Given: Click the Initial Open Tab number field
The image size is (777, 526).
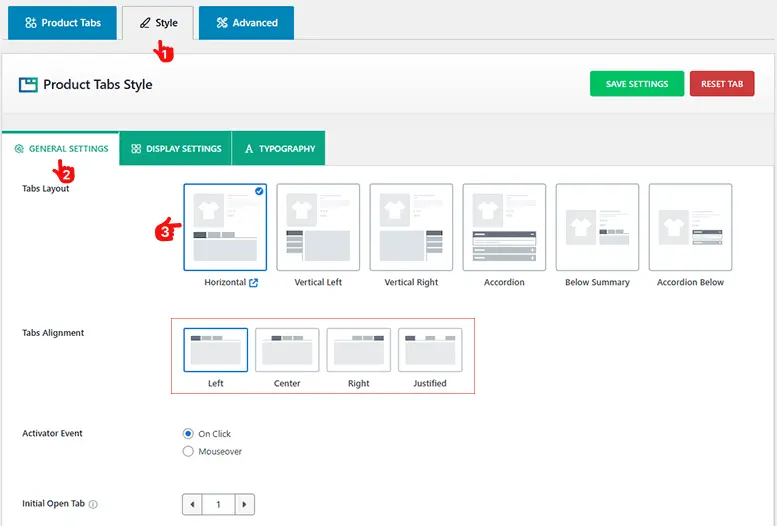Looking at the screenshot, I should click(x=218, y=505).
